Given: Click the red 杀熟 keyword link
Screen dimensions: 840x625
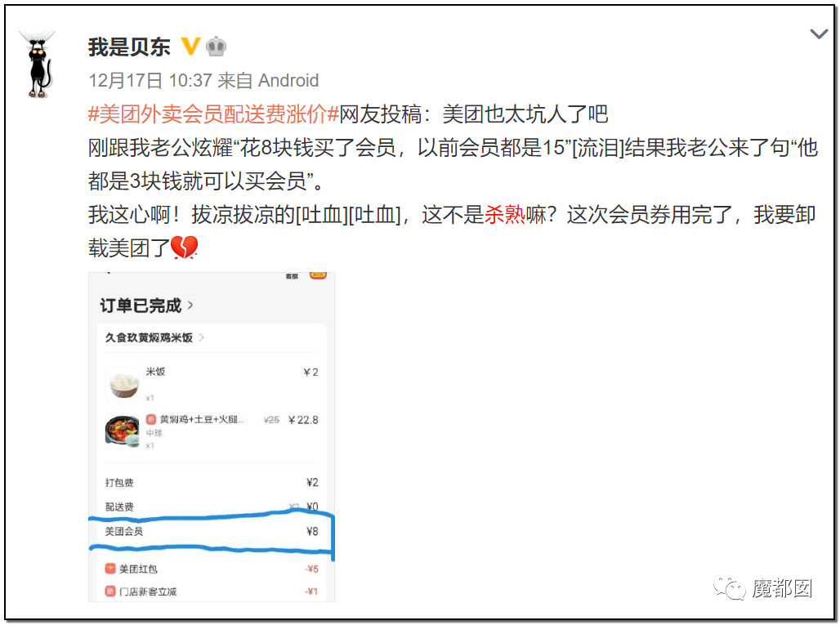Looking at the screenshot, I should click(x=505, y=215).
